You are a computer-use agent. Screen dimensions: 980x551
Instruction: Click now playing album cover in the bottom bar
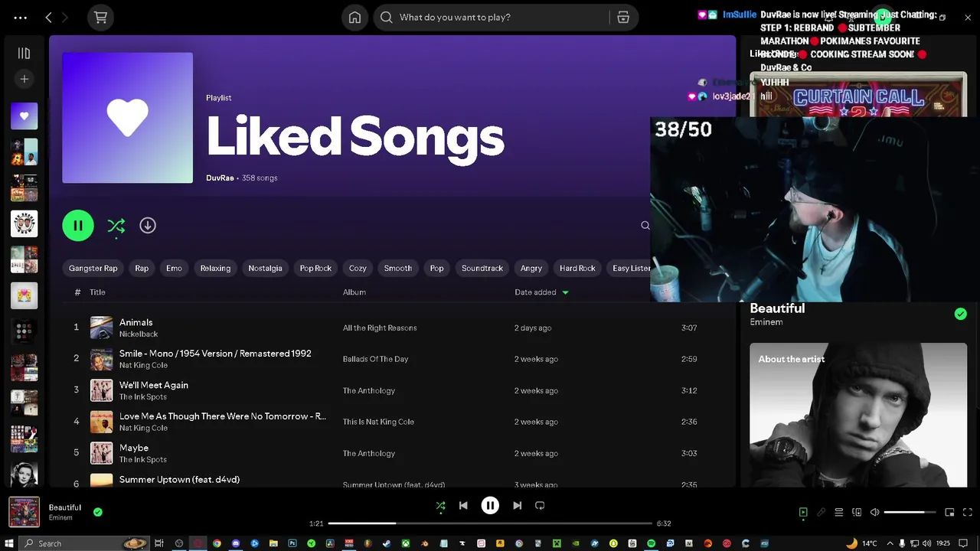point(24,512)
